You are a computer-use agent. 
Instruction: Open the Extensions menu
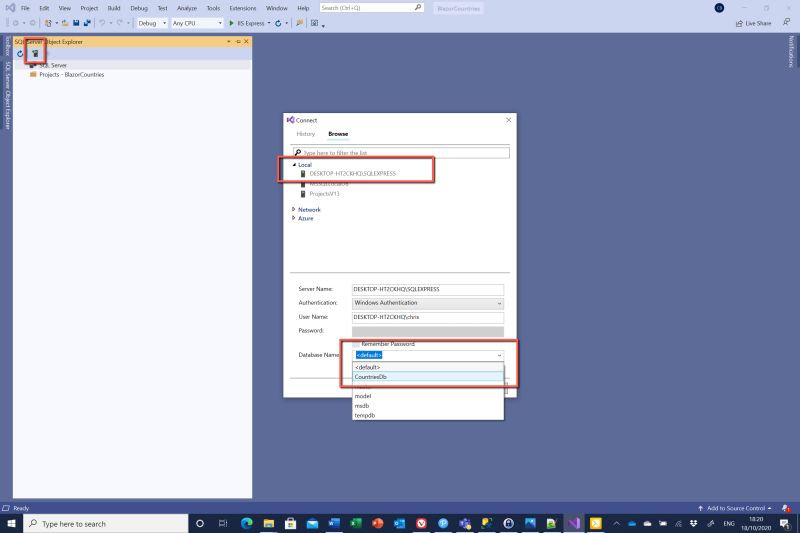click(x=243, y=8)
